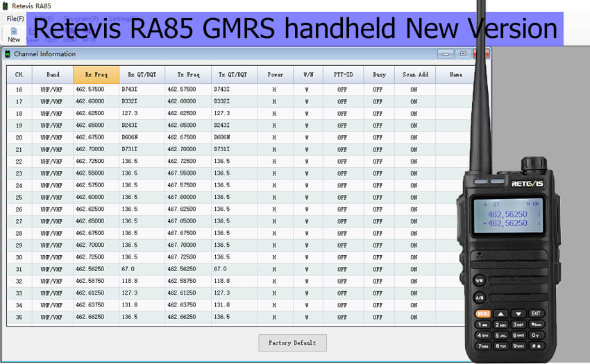Screen dimensions: 590x364
Task: Click the New file toolbar icon
Action: [x=14, y=35]
